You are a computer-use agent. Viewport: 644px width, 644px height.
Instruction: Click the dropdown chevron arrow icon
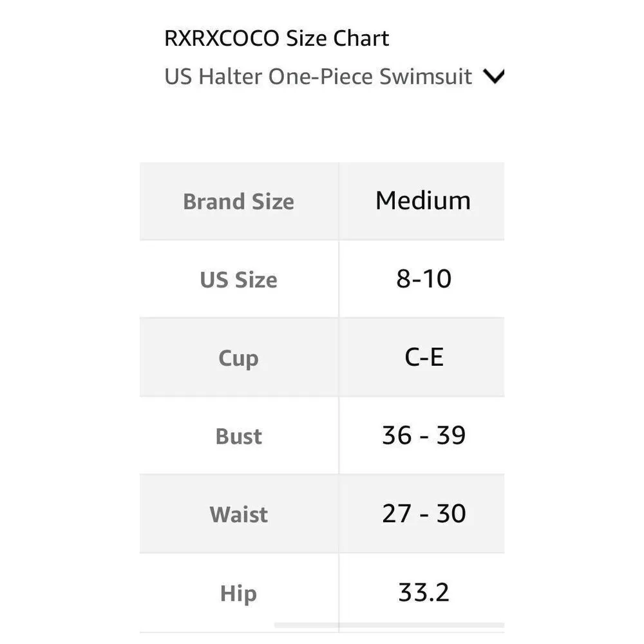click(493, 77)
